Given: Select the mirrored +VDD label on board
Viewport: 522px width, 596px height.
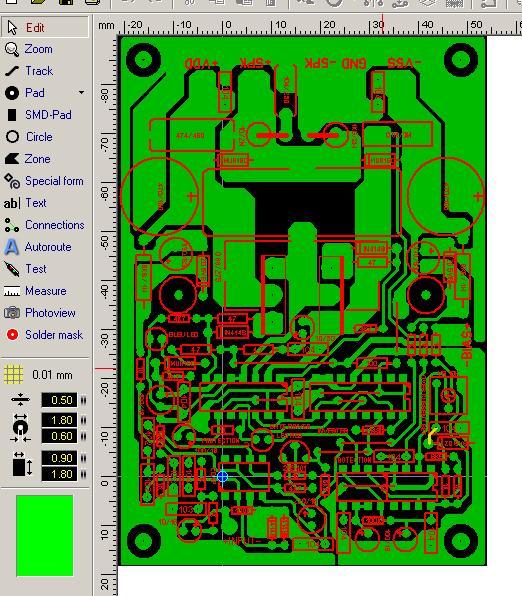Looking at the screenshot, I should tap(201, 63).
